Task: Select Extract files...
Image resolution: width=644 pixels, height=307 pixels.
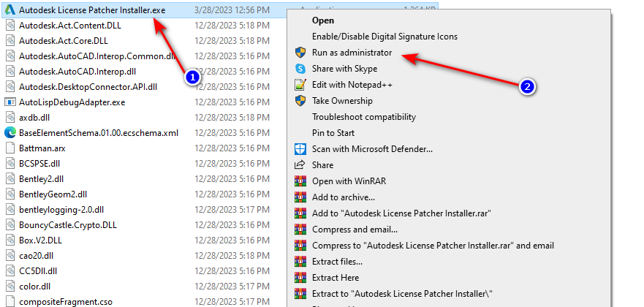Action: click(337, 262)
